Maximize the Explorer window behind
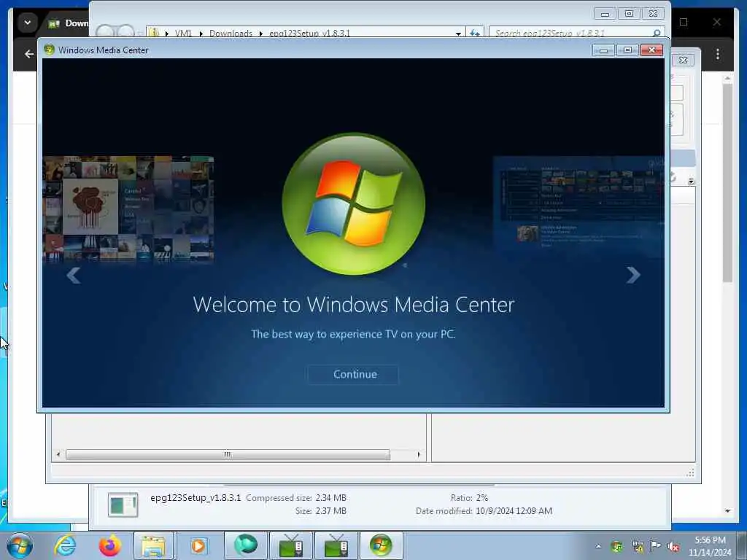 629,13
